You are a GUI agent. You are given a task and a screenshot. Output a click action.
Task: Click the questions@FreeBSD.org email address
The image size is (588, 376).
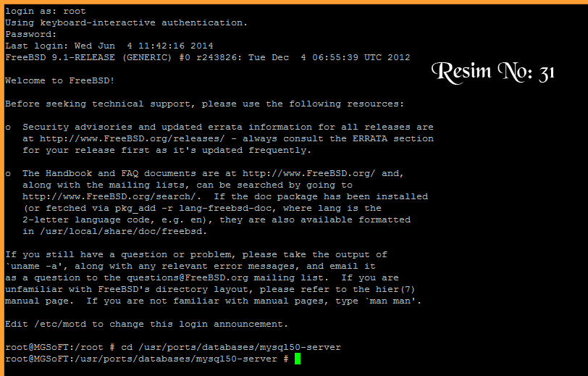[x=187, y=277]
